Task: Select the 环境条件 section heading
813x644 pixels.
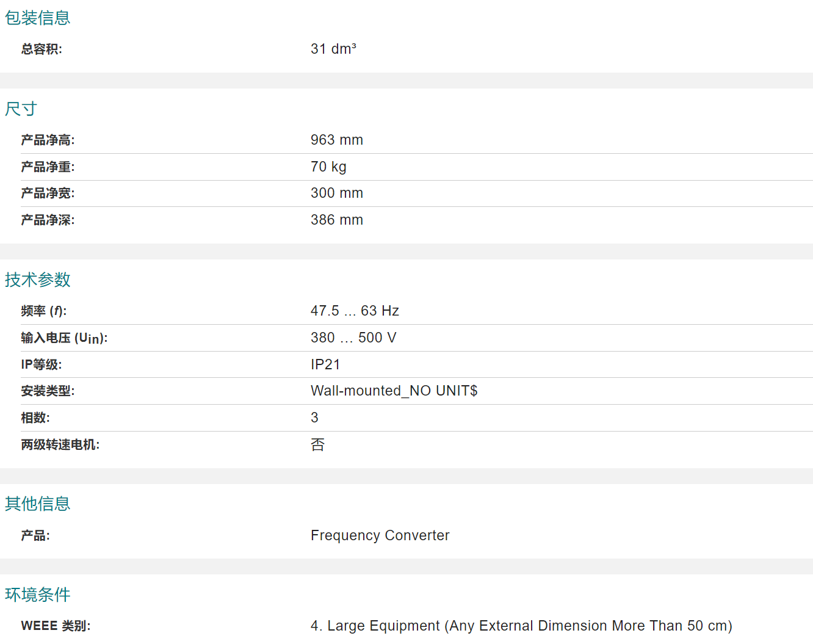Action: pos(38,595)
